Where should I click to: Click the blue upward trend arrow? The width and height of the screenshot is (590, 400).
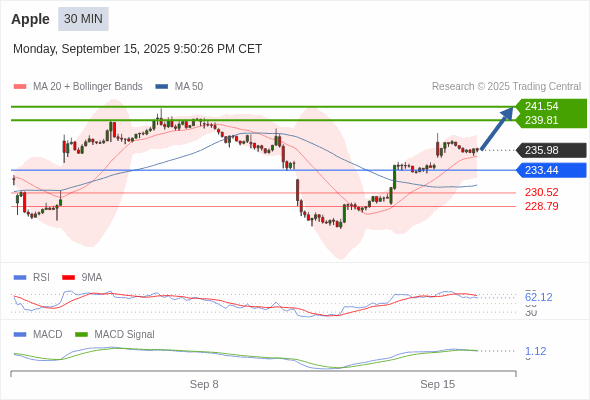tap(497, 128)
